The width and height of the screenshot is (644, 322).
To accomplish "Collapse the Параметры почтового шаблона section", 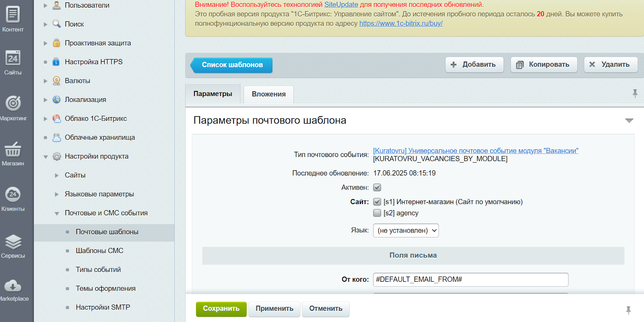I will click(629, 121).
